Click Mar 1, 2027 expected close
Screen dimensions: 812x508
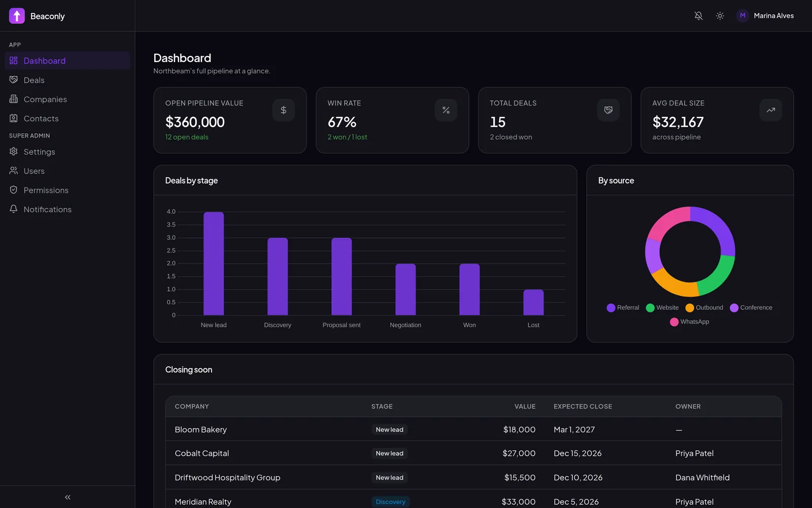(574, 430)
